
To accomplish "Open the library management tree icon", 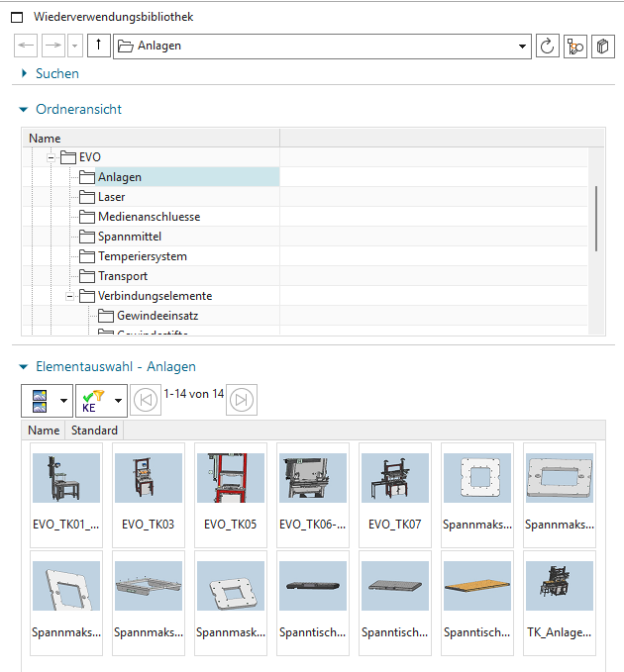I will point(574,46).
